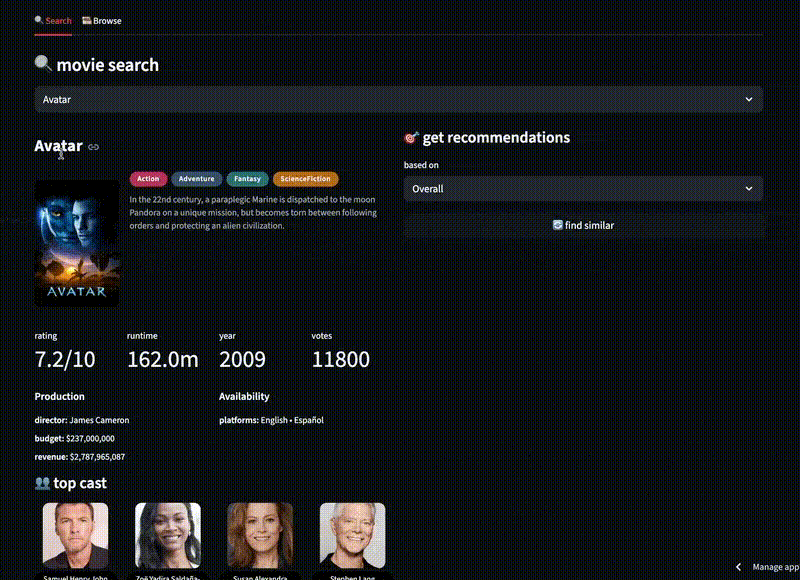Select the Susan Alexandra cast photo
The width and height of the screenshot is (800, 580).
260,536
